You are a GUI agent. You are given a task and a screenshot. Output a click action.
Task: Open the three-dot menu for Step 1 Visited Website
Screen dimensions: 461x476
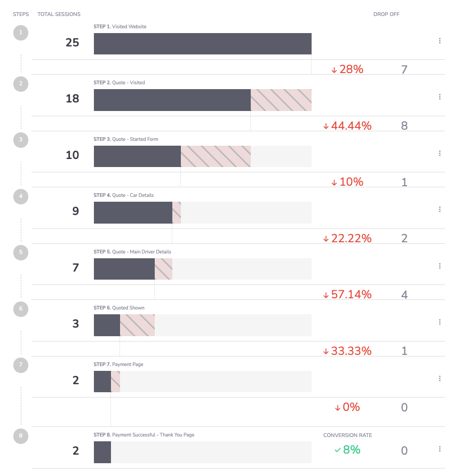[440, 41]
